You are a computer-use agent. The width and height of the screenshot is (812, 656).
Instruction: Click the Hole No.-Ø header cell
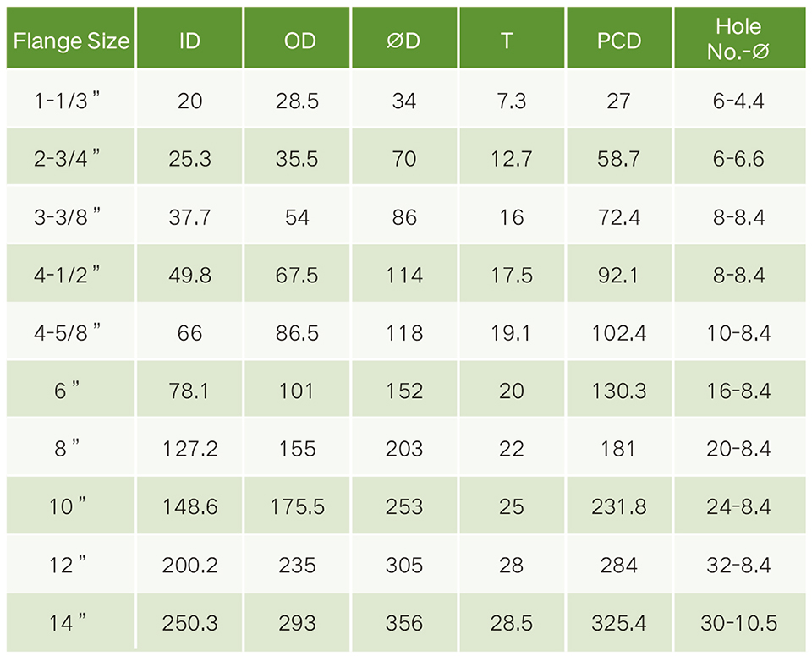point(738,40)
